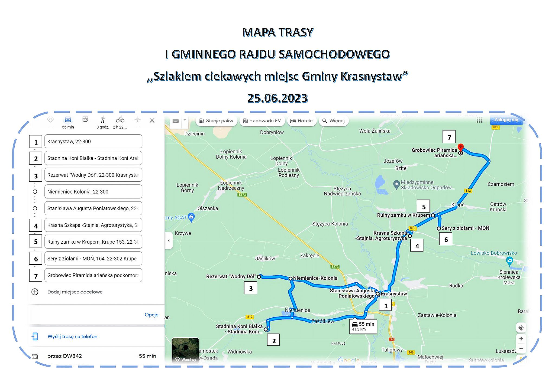Viewport: 555px width, 392px height.
Task: Click the my location target icon
Action: [521, 328]
